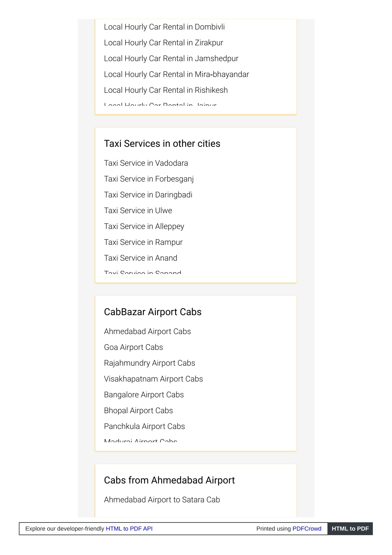The image size is (392, 555).
Task: Select Taxi Service in Rampur
Action: pos(143,242)
